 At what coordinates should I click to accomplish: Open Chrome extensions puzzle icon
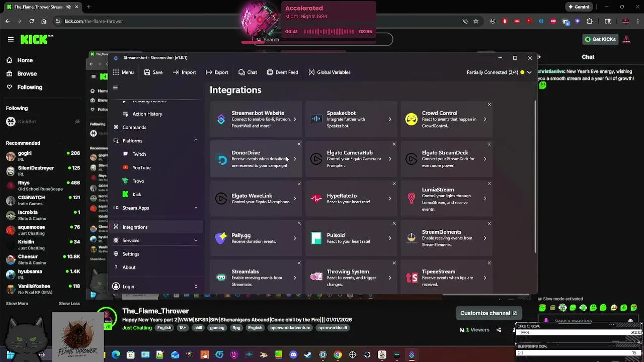(x=590, y=21)
